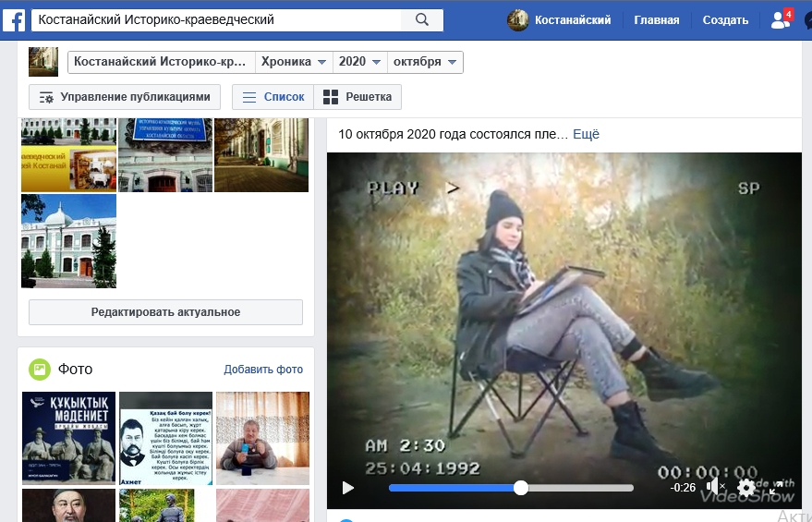This screenshot has height=522, width=812.
Task: Go to Главная page
Action: pyautogui.click(x=657, y=20)
